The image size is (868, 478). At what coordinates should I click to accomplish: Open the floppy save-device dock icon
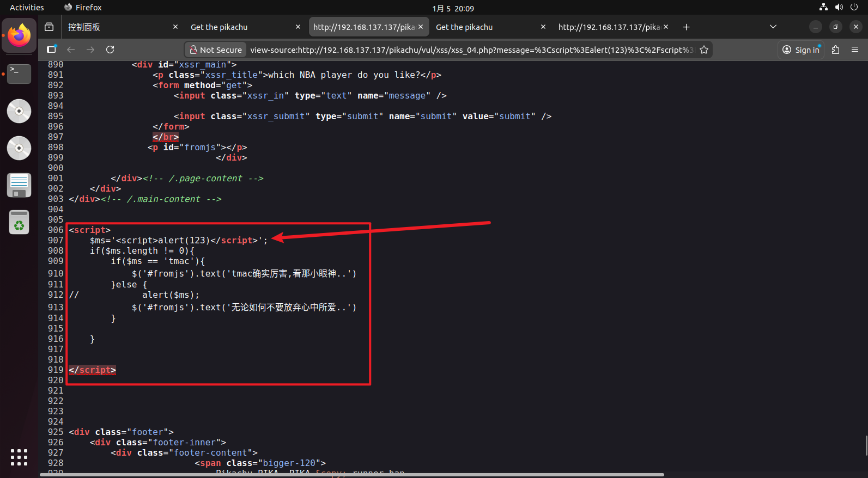[x=19, y=185]
